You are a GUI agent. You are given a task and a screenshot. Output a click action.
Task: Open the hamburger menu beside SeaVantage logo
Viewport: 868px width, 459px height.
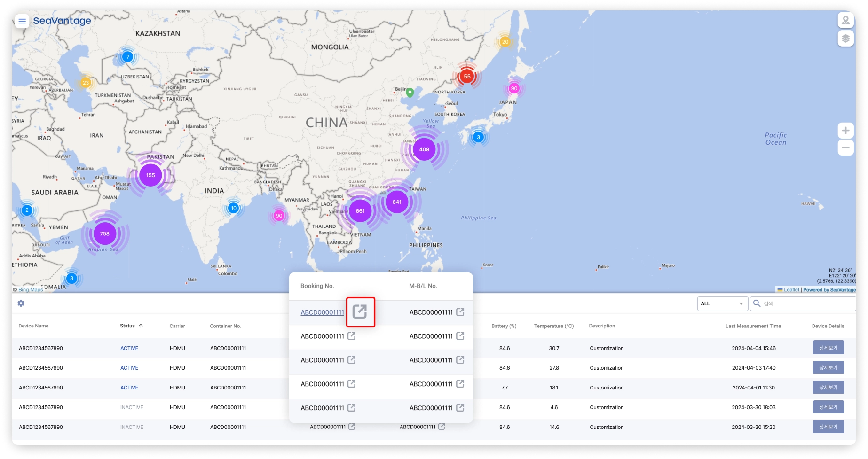[22, 21]
